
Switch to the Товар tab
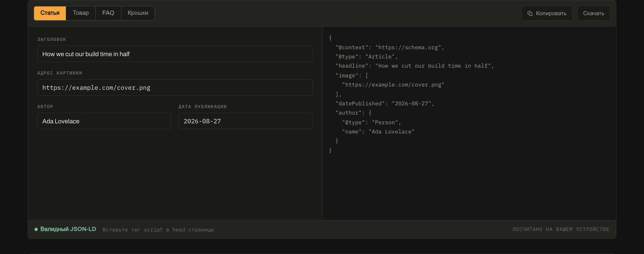pos(81,13)
